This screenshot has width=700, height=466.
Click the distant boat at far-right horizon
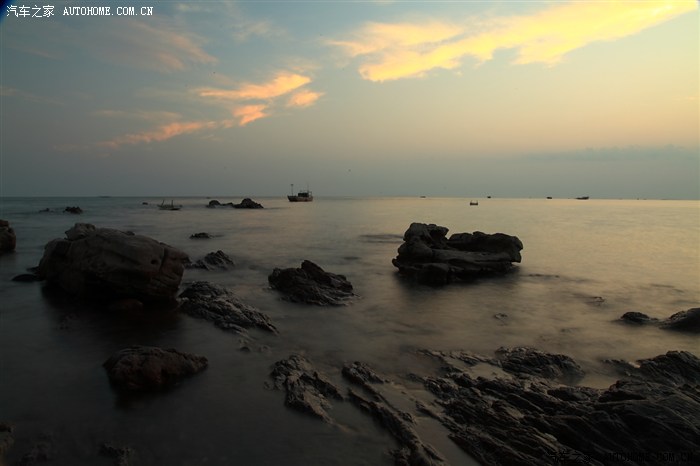(x=582, y=197)
